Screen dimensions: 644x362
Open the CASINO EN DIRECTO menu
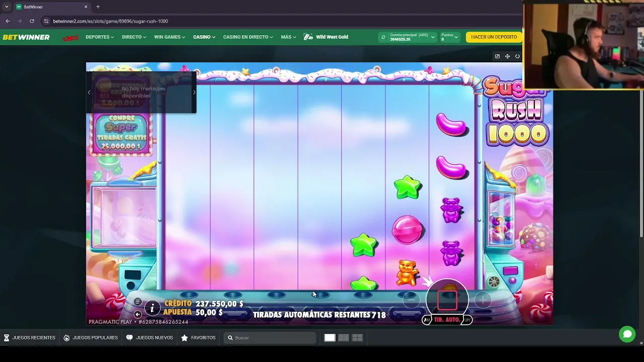[248, 37]
